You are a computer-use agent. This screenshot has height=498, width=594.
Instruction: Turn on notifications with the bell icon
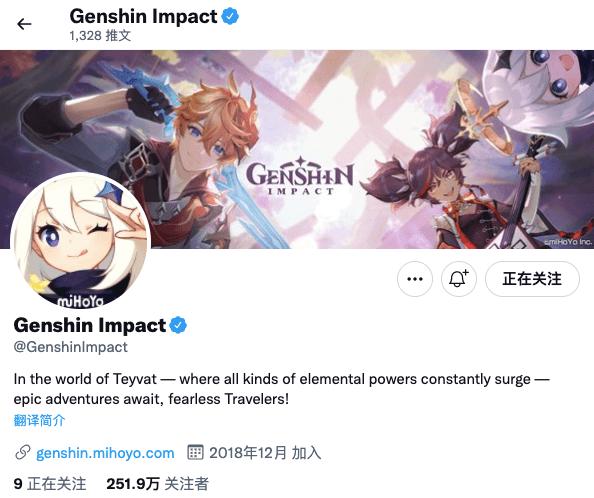pyautogui.click(x=459, y=279)
